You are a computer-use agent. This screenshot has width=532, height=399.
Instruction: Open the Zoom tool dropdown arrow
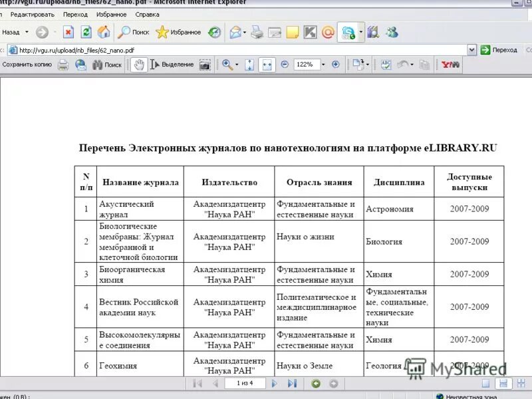click(237, 65)
